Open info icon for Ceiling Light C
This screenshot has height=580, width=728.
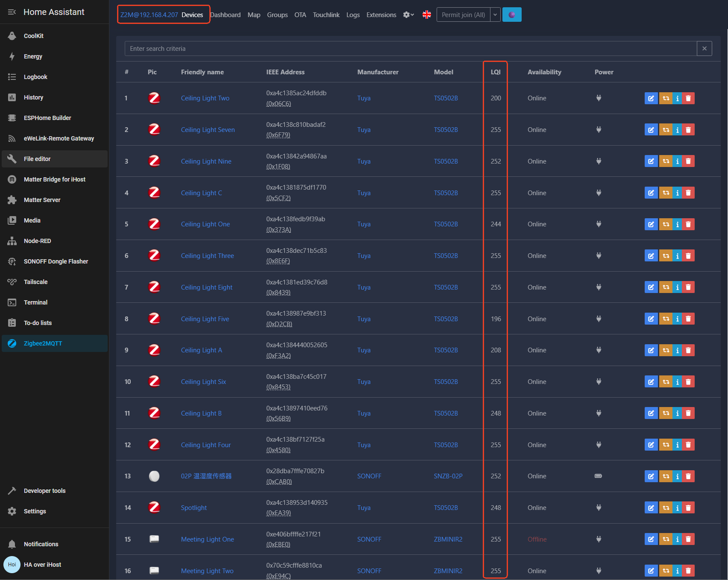(x=678, y=193)
